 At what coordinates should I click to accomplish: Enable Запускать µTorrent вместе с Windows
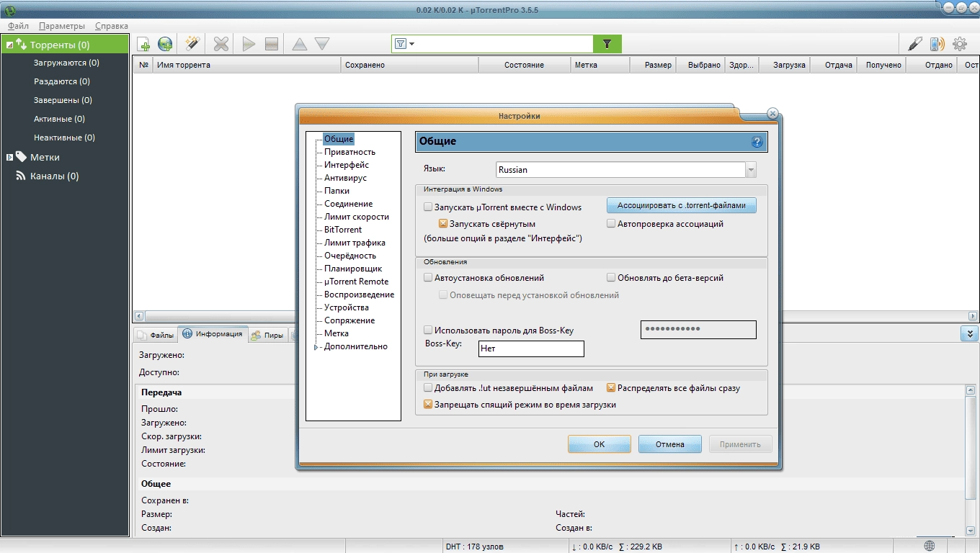coord(428,207)
